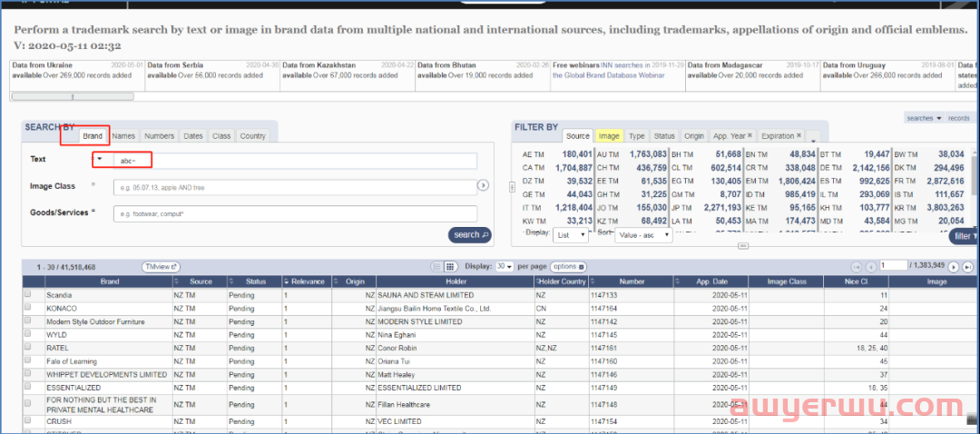Select the KONACO row checkbox
The width and height of the screenshot is (980, 434).
point(27,308)
